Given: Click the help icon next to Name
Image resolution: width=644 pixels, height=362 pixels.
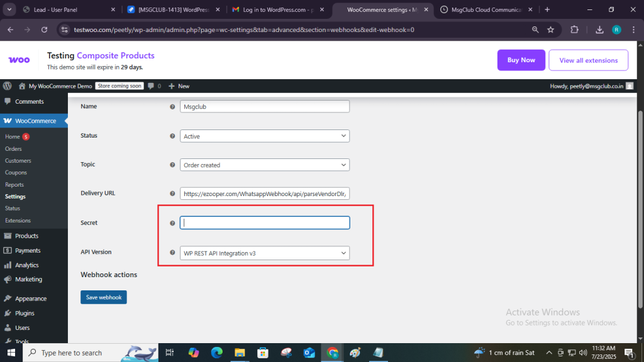Looking at the screenshot, I should (172, 107).
